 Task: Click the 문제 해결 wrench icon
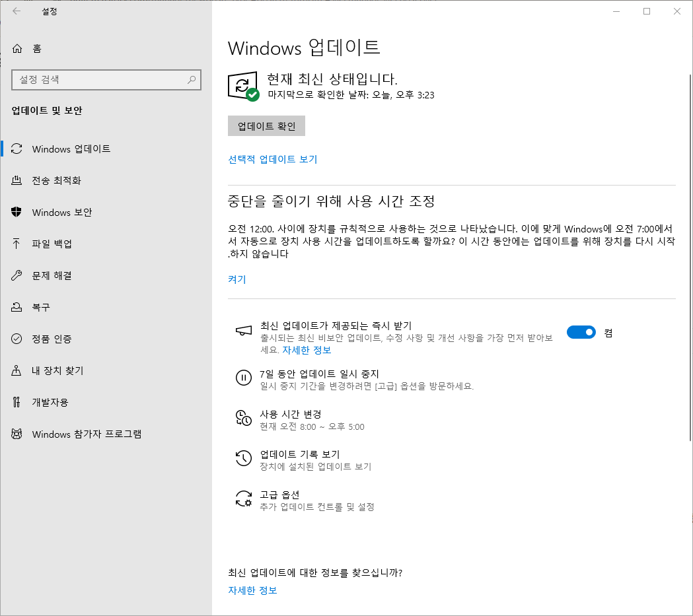pyautogui.click(x=17, y=275)
